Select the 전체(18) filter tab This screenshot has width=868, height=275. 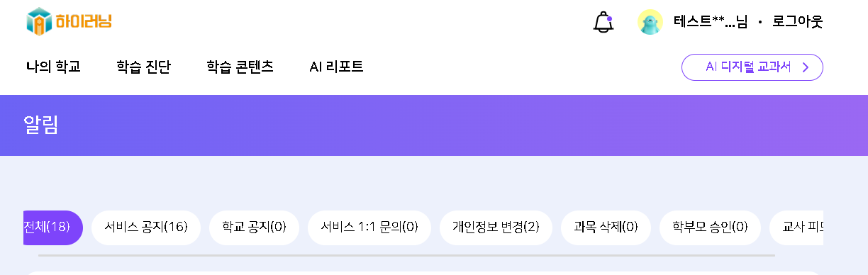pyautogui.click(x=53, y=228)
